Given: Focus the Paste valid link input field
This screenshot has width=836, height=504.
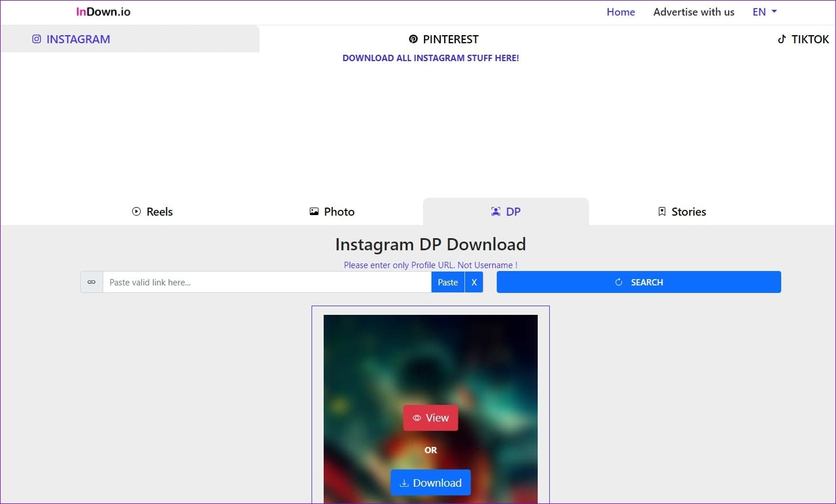Looking at the screenshot, I should tap(267, 282).
